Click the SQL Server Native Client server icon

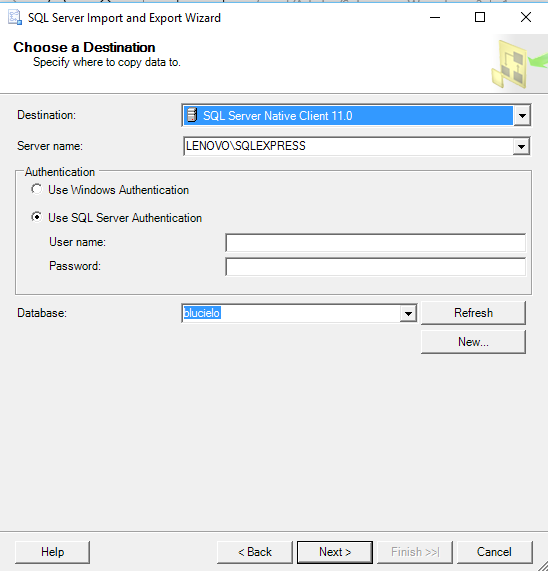coord(192,115)
